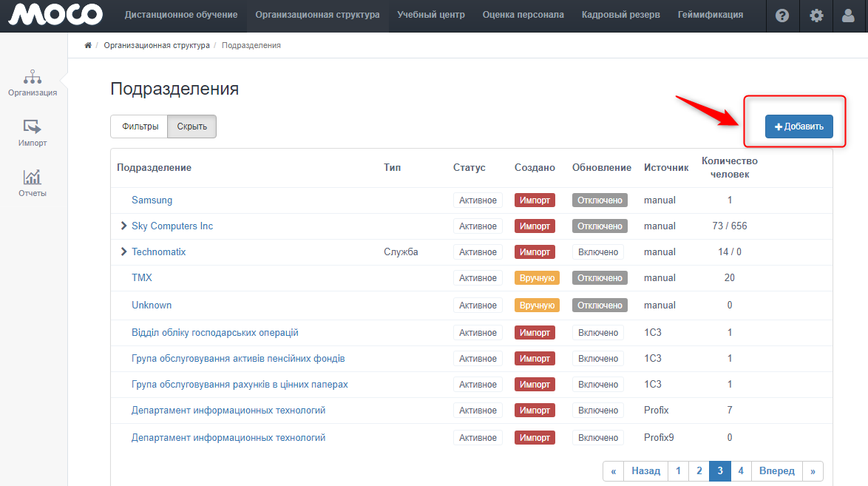The height and width of the screenshot is (486, 868).
Task: Toggle the Фильтры button
Action: (x=140, y=126)
